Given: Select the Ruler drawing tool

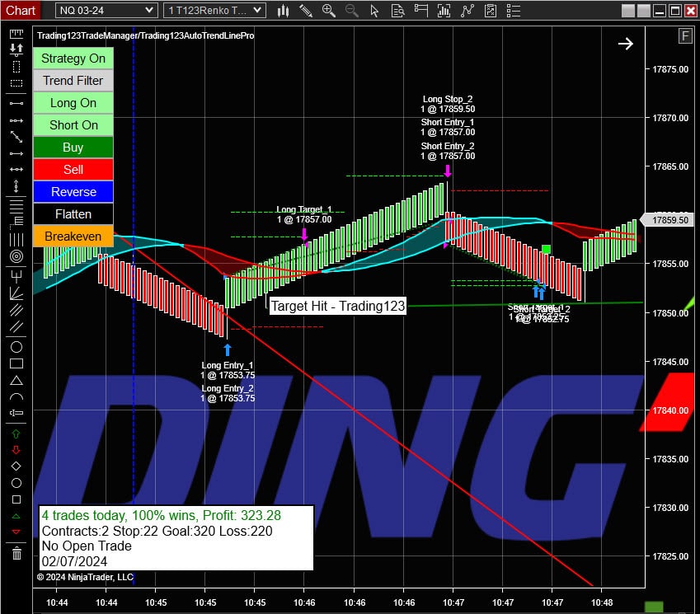Looking at the screenshot, I should (16, 33).
